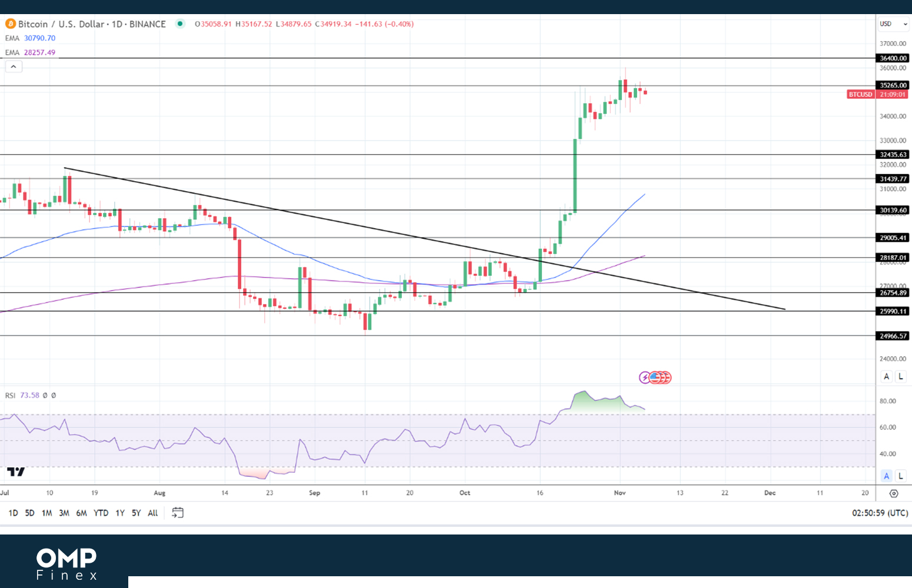
Task: Open the go-to-date calendar icon
Action: pos(178,513)
